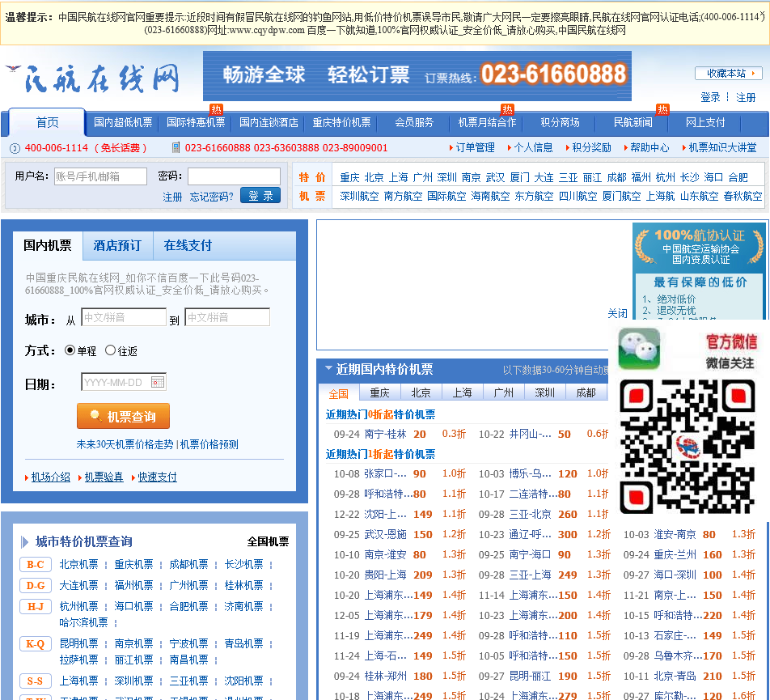
Task: Click 订单管理 link
Action: pyautogui.click(x=476, y=147)
